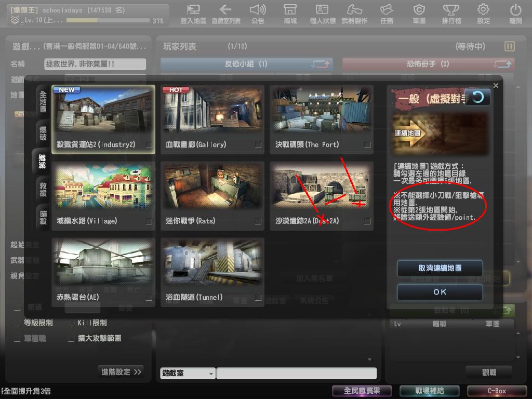Open the 遊戲室 chat channel dropdown
The height and width of the screenshot is (399, 532).
pos(188,373)
